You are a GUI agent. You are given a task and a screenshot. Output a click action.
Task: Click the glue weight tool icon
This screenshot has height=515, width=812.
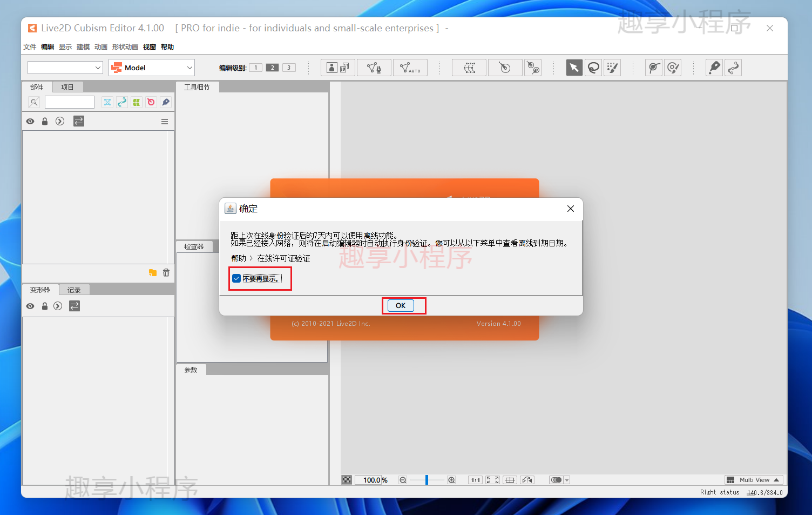[673, 68]
